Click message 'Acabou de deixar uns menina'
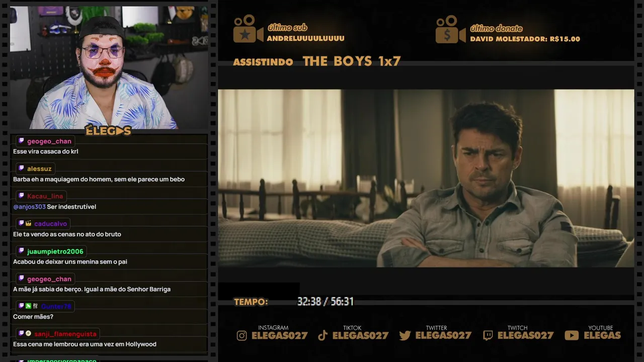 pyautogui.click(x=70, y=262)
